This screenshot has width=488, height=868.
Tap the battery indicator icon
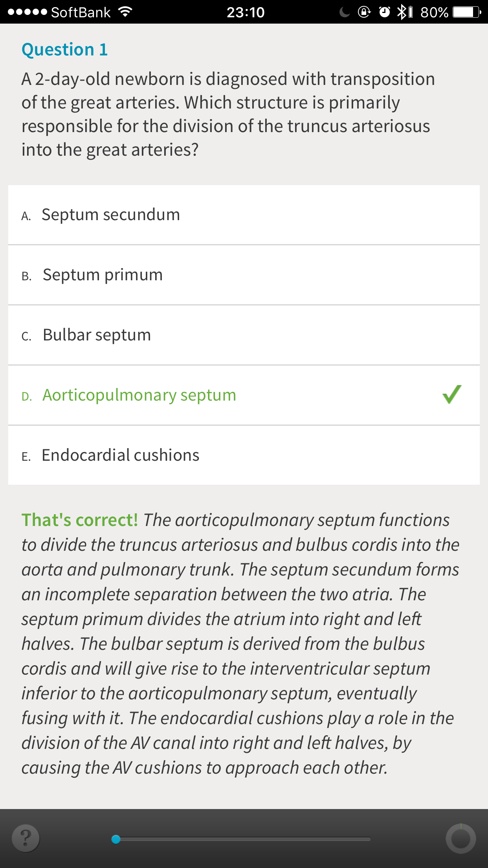click(467, 12)
